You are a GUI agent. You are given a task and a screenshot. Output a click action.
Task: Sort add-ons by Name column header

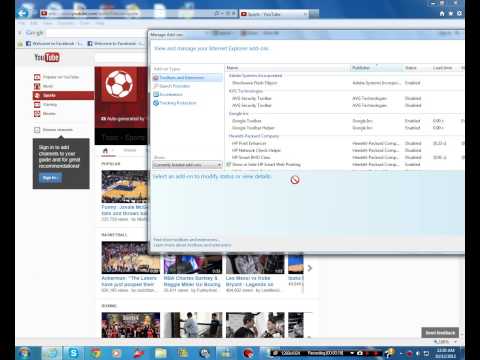[287, 68]
